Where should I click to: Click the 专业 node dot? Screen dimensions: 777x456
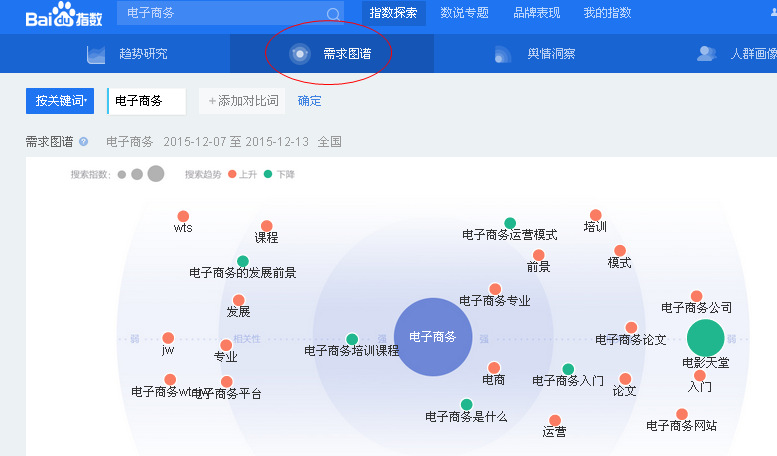(x=226, y=345)
